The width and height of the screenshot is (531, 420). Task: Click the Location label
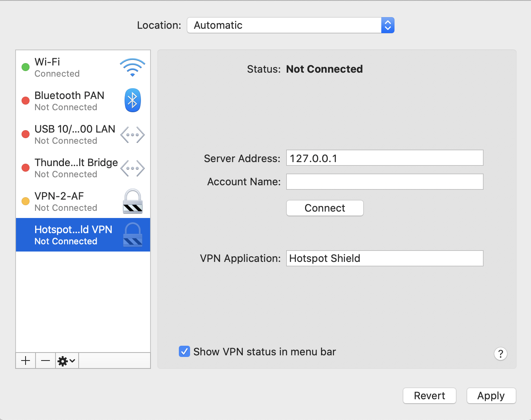point(159,25)
